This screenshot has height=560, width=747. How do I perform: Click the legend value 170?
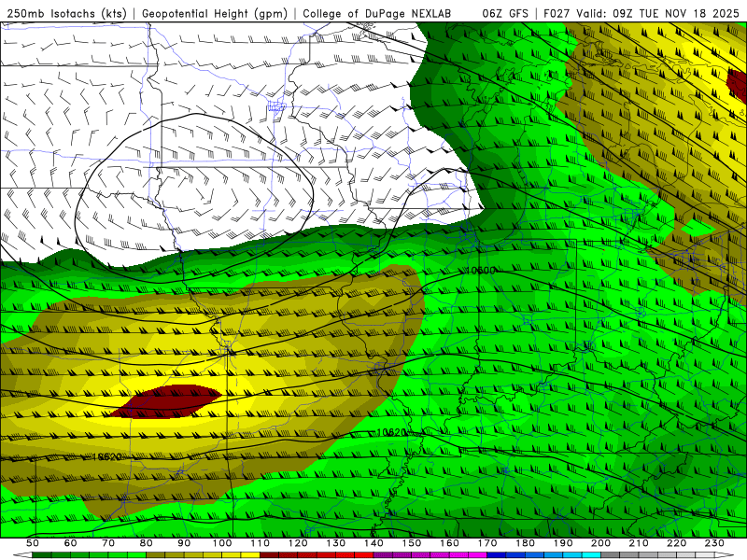[x=487, y=543]
